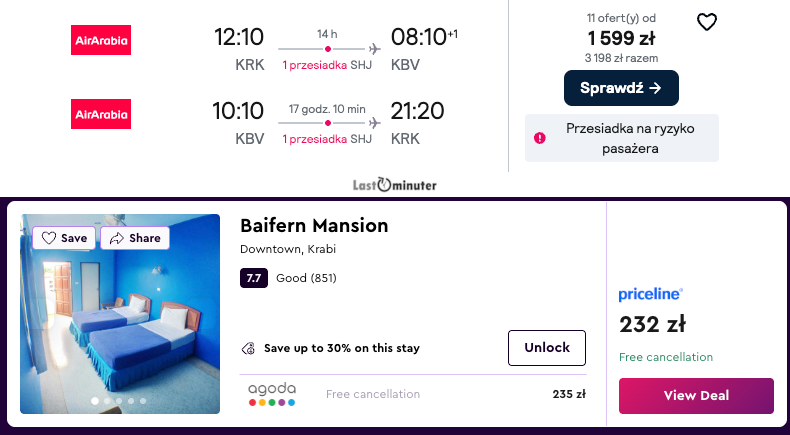Image resolution: width=790 pixels, height=435 pixels.
Task: Click the View Deal button
Action: [x=696, y=395]
